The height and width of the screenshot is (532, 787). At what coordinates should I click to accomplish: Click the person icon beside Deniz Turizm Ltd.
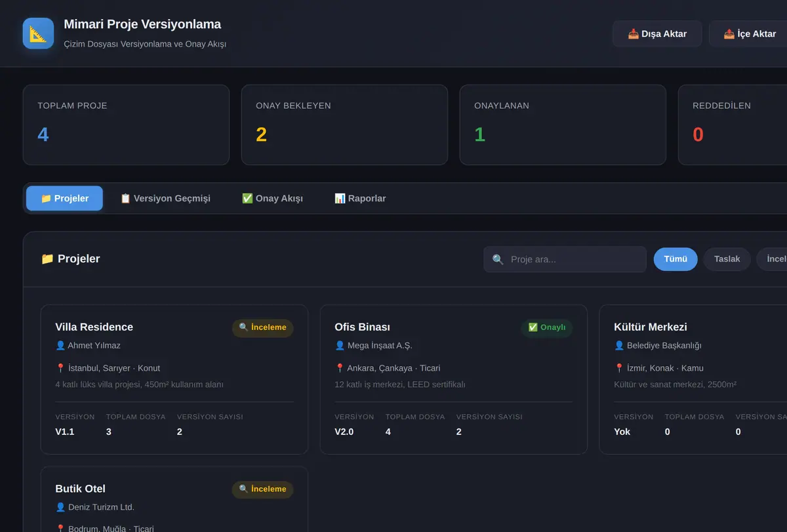[60, 507]
